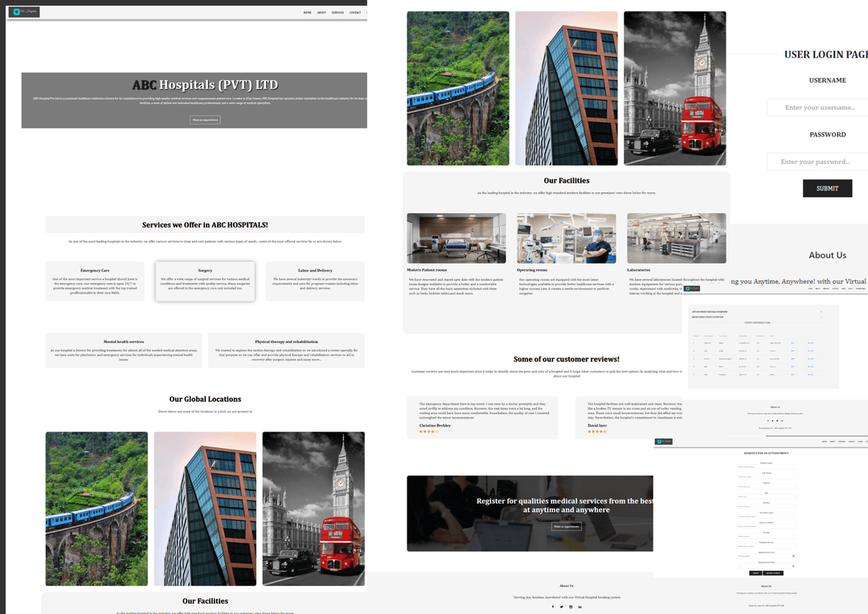Click the 'Services we Offer in ABC HOSPITALS!' heading
868x614 pixels.
tap(205, 225)
